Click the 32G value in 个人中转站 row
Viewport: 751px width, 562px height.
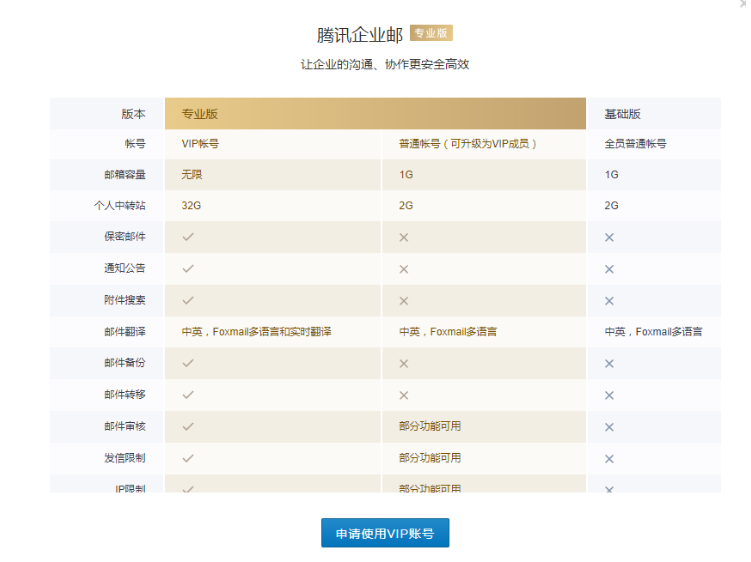[191, 205]
